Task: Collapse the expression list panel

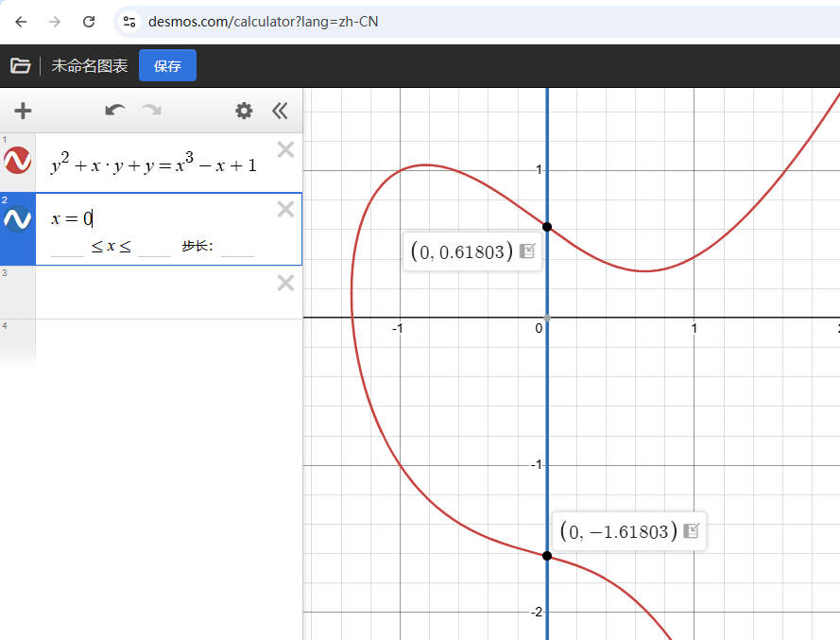Action: 280,111
